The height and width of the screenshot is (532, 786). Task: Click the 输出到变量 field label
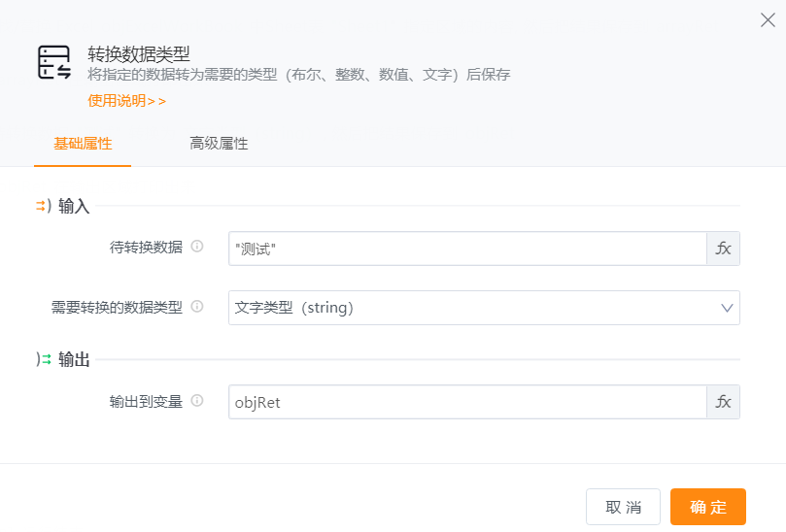(x=146, y=401)
